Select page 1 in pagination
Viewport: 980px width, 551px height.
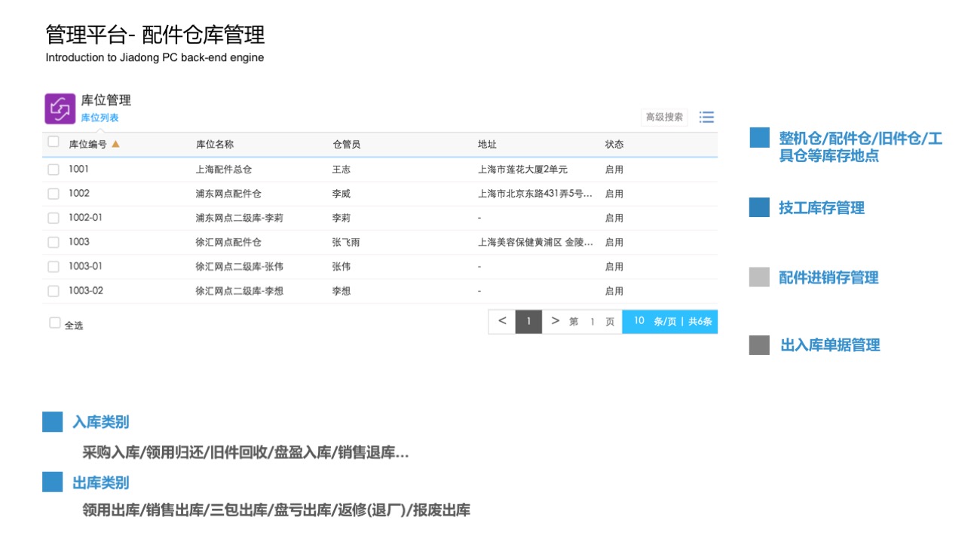(528, 321)
